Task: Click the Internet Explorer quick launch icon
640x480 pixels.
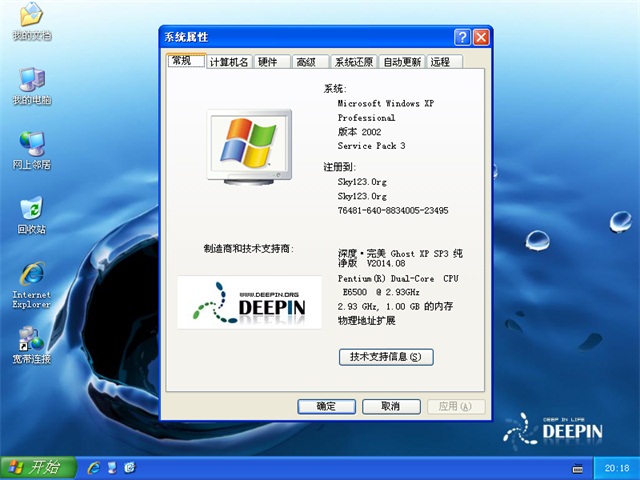Action: [93, 467]
